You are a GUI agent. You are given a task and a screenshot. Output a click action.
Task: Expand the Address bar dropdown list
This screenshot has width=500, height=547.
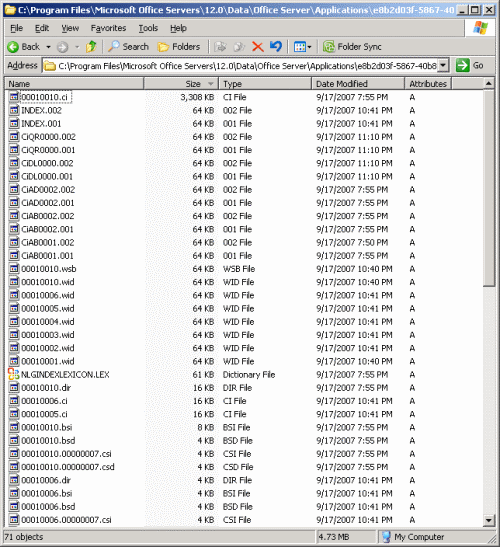(x=443, y=65)
